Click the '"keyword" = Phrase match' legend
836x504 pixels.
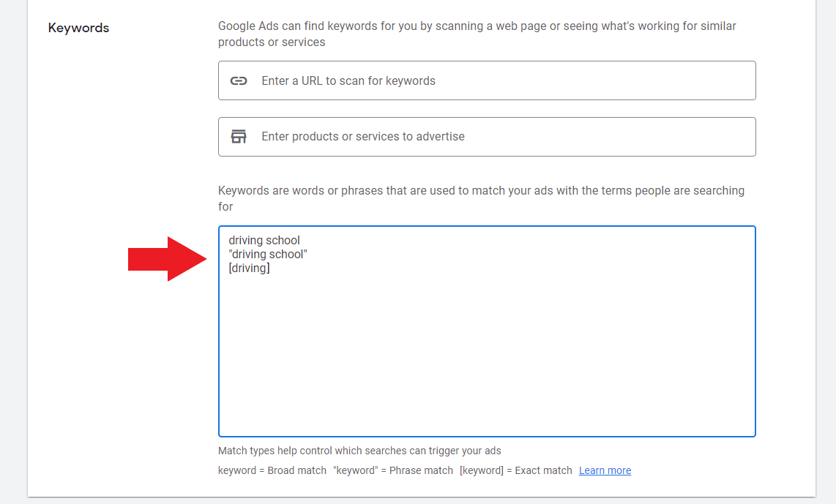click(393, 470)
